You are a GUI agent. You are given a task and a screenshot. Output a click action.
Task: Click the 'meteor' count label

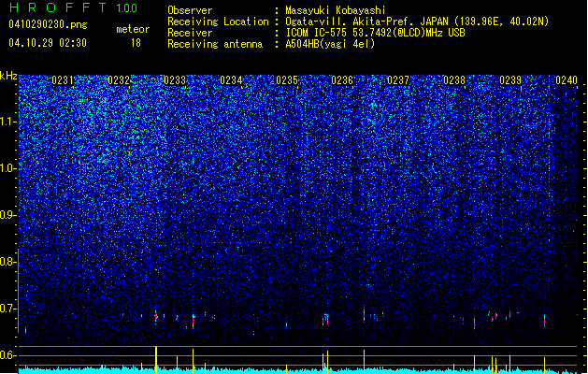pyautogui.click(x=133, y=29)
